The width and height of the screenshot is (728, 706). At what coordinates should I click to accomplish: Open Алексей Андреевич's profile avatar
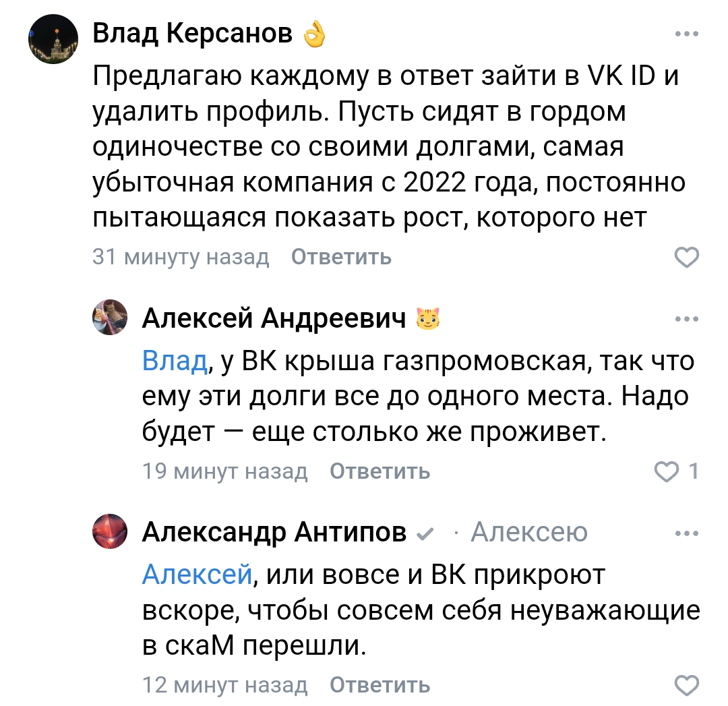(x=110, y=317)
